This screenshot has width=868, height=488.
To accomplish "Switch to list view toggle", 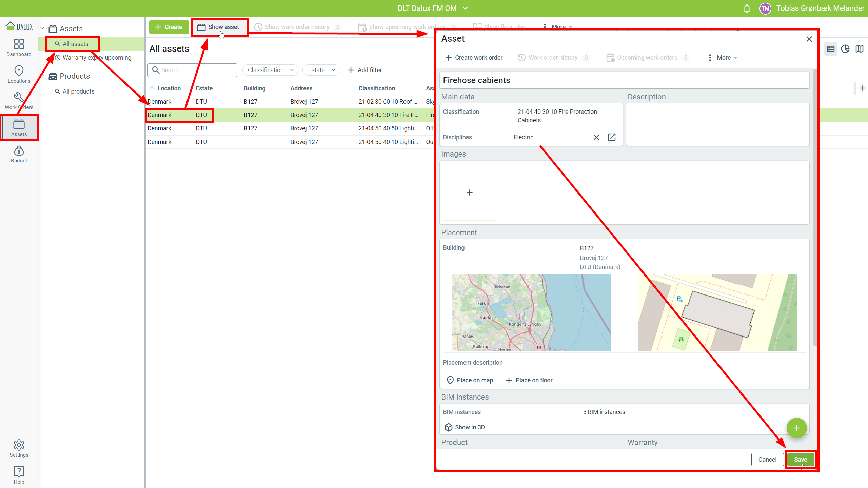I will [830, 49].
